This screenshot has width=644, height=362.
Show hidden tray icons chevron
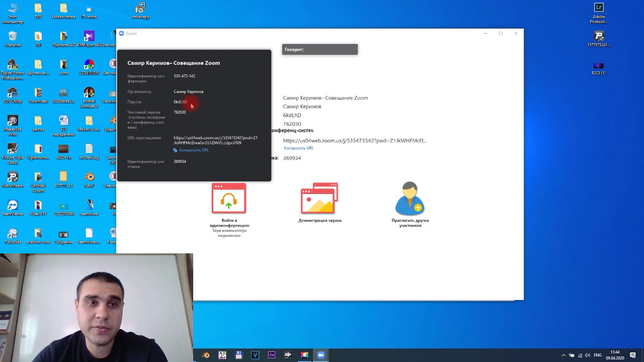click(563, 355)
